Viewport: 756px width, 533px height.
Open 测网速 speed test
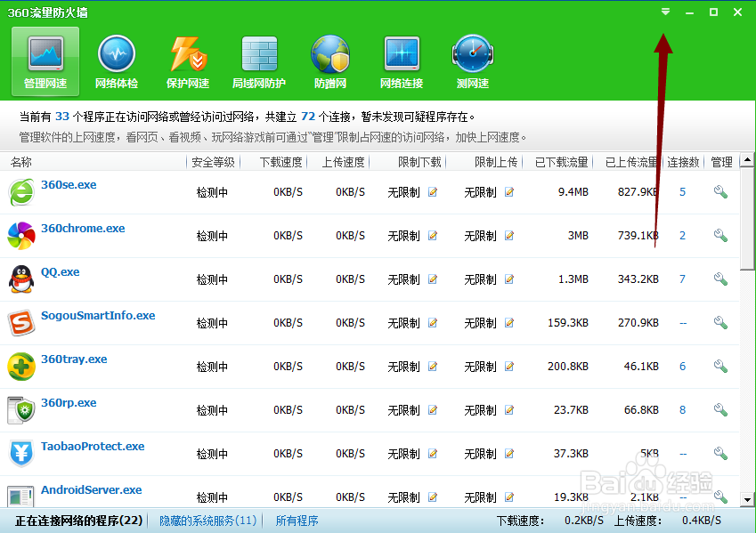[x=473, y=61]
